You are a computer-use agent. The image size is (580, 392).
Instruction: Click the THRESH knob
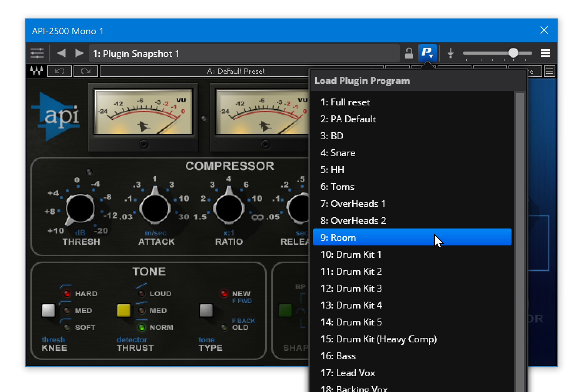(80, 209)
